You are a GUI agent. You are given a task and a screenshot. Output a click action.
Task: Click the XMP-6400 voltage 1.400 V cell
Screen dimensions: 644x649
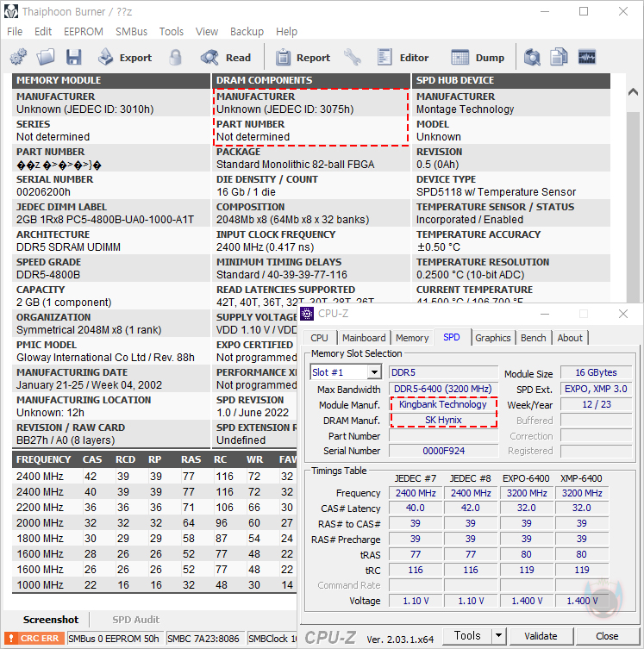point(582,601)
